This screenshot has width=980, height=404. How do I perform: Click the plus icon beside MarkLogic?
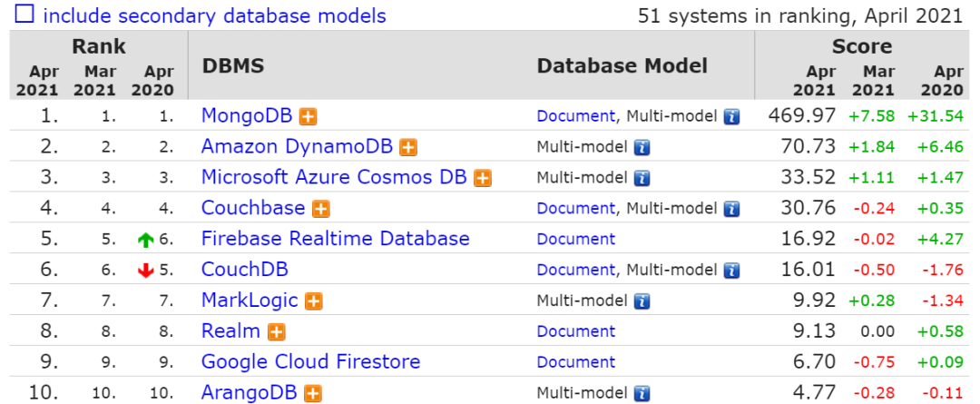314,301
